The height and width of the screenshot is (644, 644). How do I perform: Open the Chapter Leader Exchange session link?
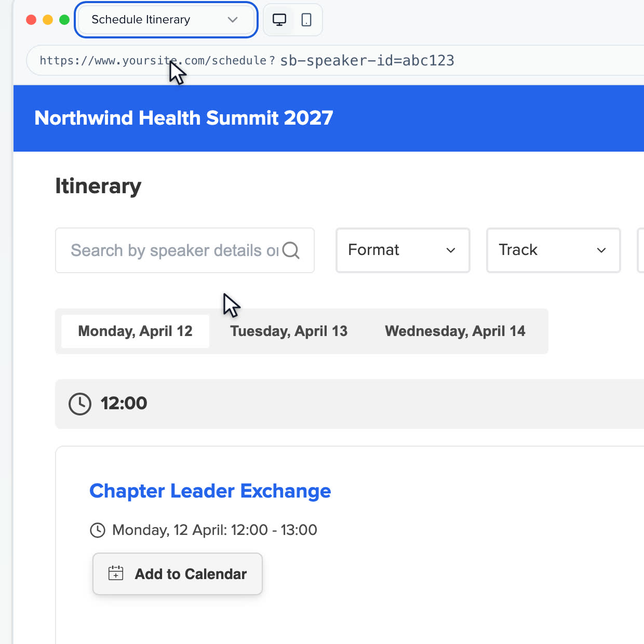click(210, 491)
